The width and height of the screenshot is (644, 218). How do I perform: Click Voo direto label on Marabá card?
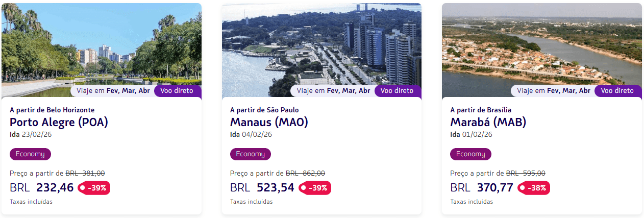click(617, 91)
